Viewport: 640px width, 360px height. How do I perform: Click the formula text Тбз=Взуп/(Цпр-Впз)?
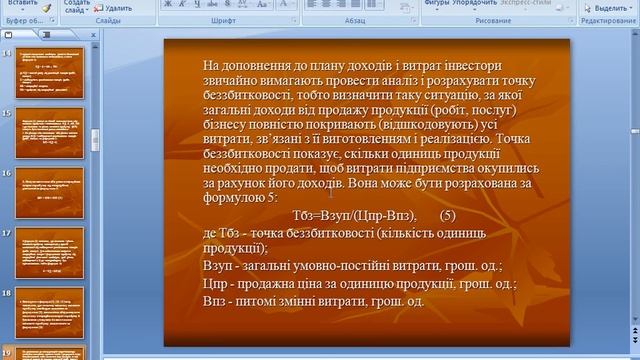(x=354, y=216)
